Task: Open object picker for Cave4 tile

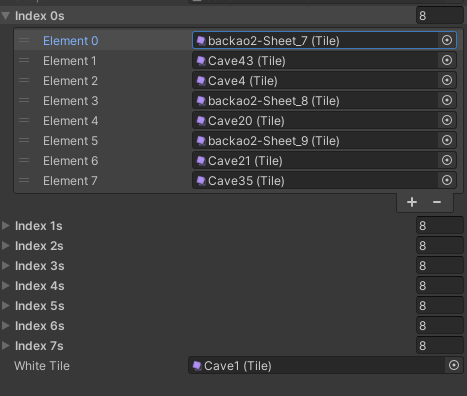Action: (x=447, y=80)
